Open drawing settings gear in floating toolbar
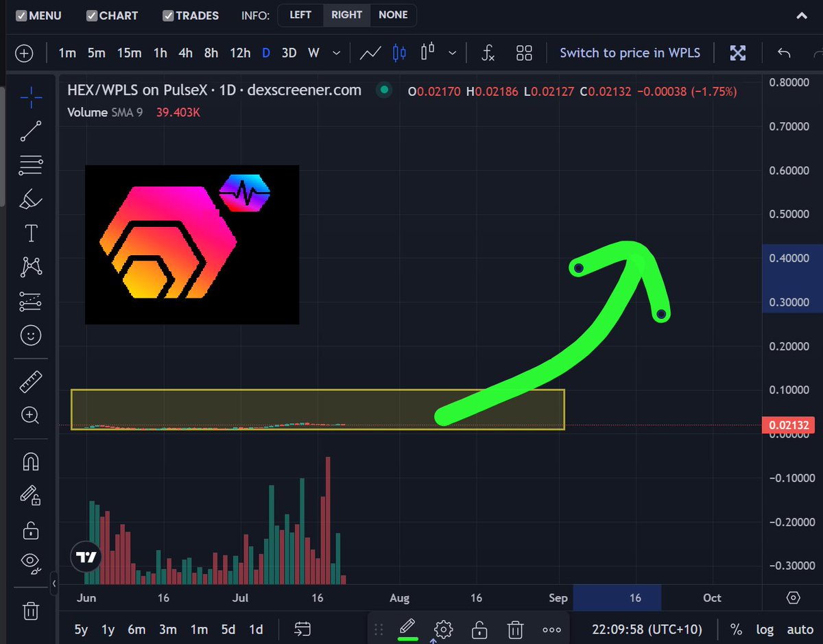 pos(444,629)
